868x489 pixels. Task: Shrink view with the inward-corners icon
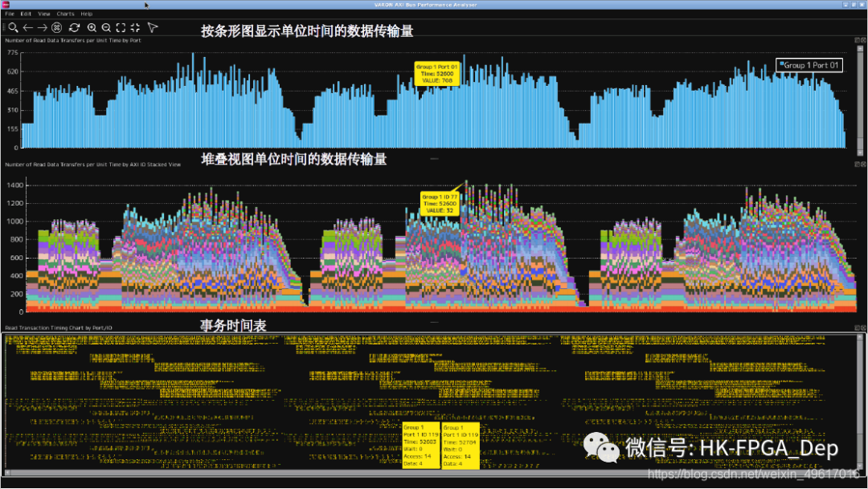pos(135,27)
